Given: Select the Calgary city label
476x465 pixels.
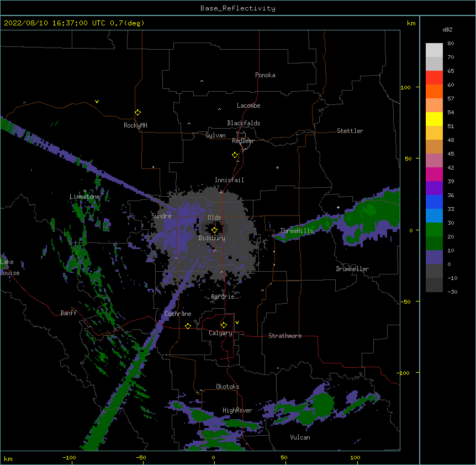Looking at the screenshot, I should pos(220,333).
